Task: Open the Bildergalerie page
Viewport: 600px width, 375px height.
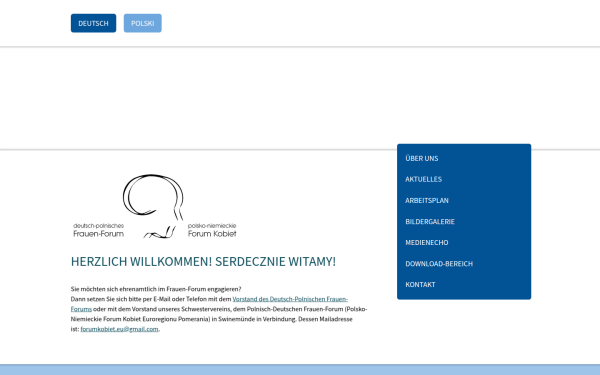Action: click(x=430, y=222)
